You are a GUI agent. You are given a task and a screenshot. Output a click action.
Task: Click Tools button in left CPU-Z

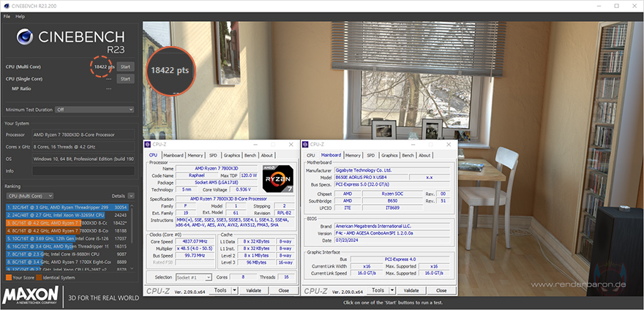[220, 290]
